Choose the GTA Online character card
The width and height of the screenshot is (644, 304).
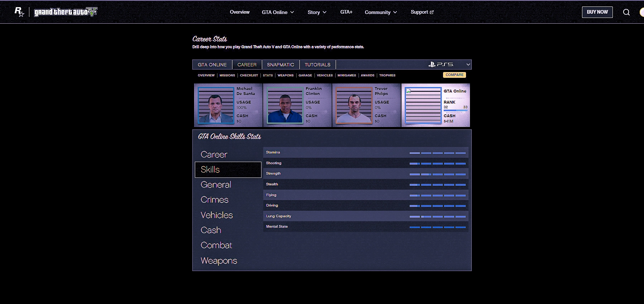(436, 105)
